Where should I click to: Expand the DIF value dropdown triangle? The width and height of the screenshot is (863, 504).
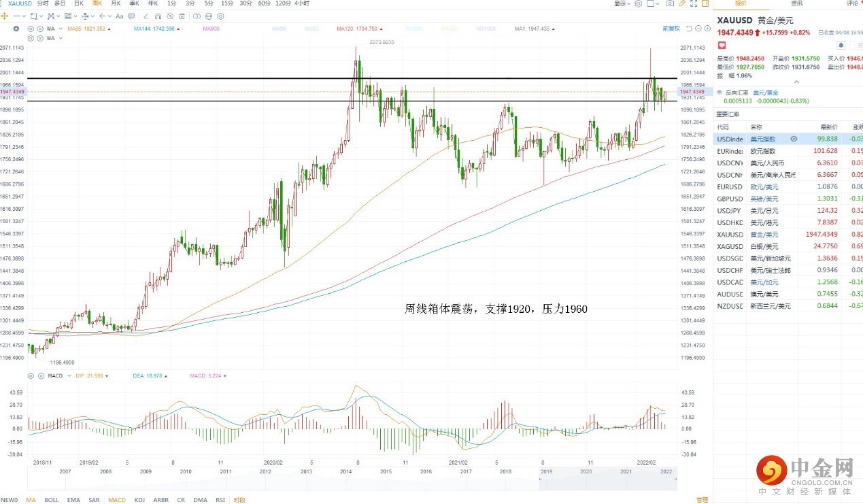(107, 375)
